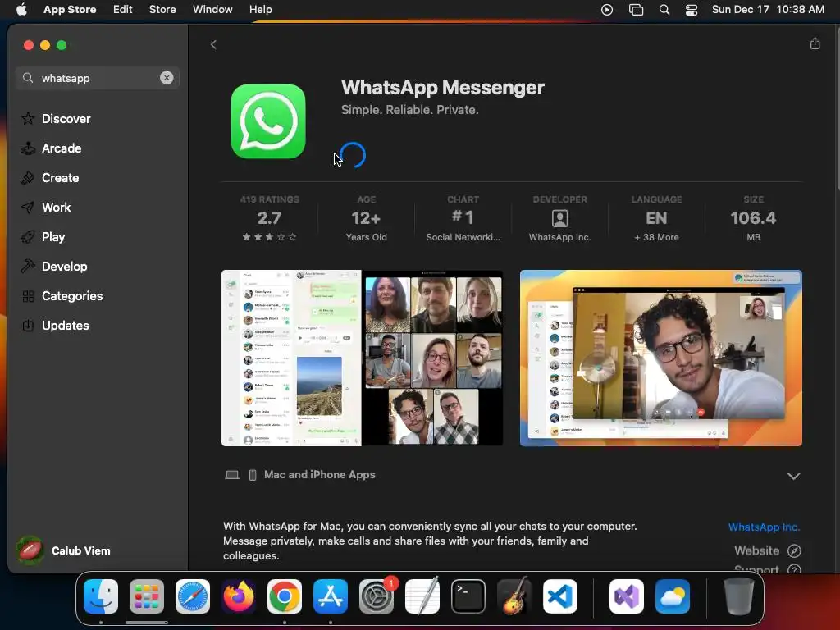Clear the whatsapp search text
The width and height of the screenshot is (840, 630).
[167, 78]
